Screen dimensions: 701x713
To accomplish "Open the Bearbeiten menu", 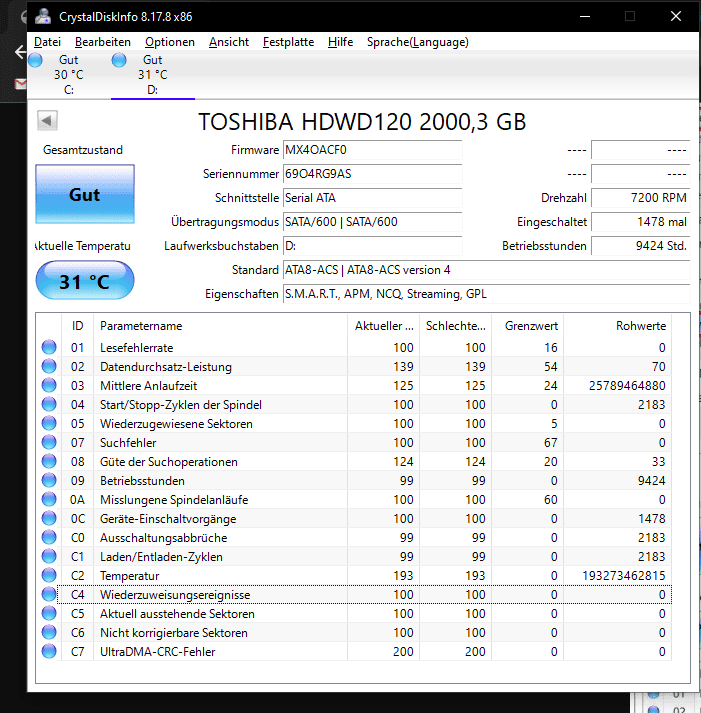I will [103, 42].
